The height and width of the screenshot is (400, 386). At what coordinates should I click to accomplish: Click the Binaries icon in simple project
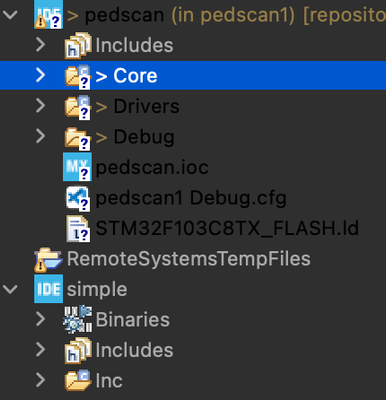coord(77,319)
